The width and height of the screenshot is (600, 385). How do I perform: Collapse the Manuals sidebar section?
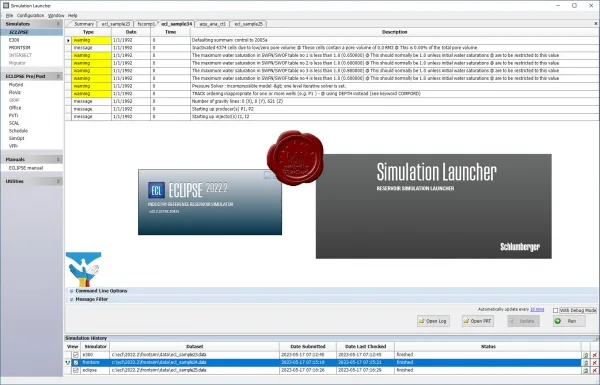58,159
